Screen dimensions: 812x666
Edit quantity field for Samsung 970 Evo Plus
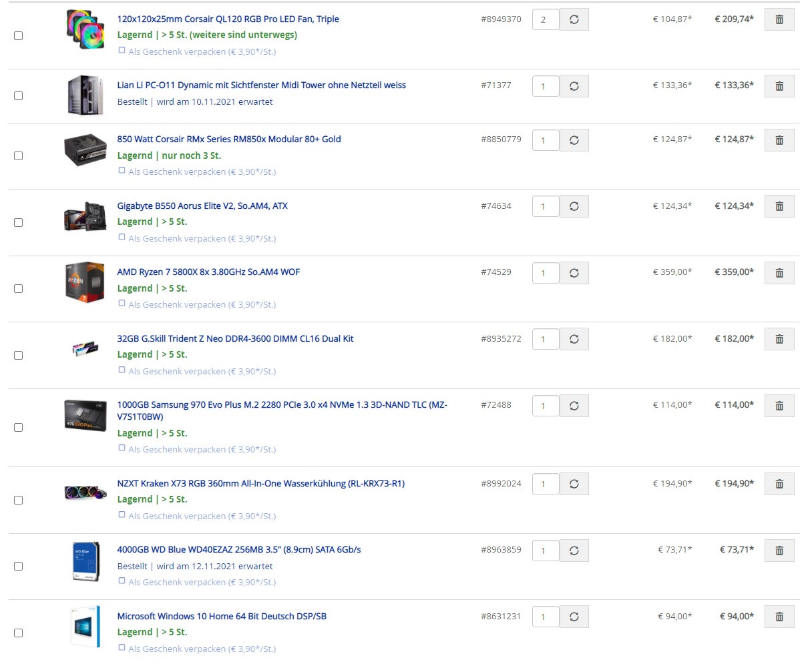pyautogui.click(x=546, y=406)
